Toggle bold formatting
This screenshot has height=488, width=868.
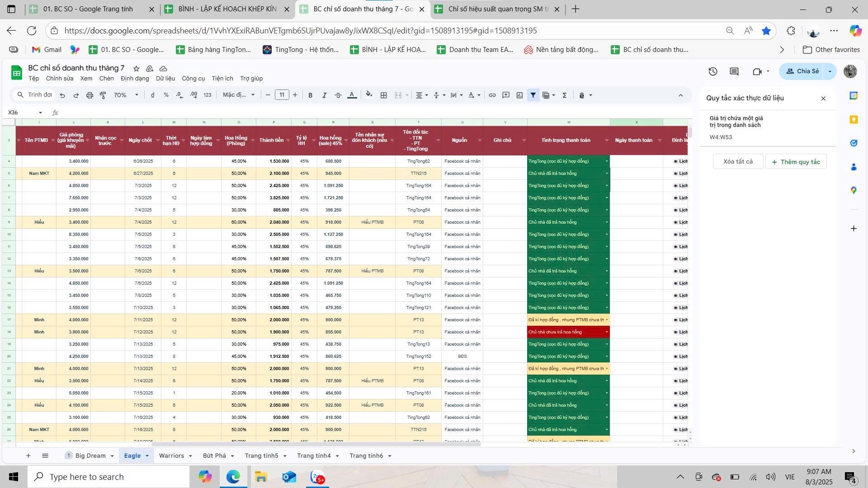pos(310,95)
